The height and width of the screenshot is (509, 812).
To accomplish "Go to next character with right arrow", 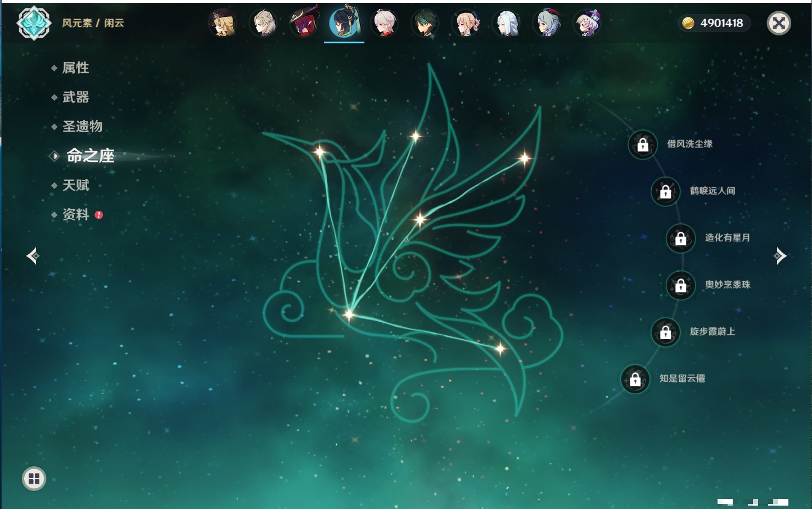I will [780, 256].
